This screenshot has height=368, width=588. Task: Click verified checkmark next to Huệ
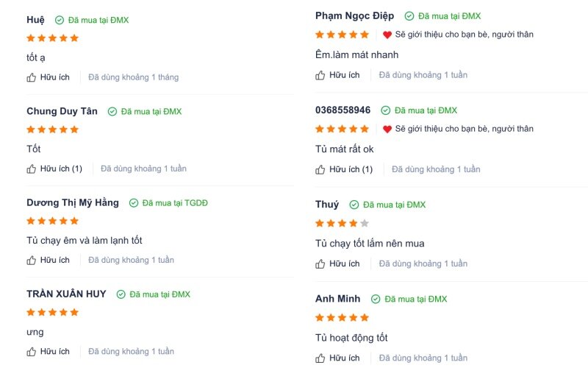point(60,20)
